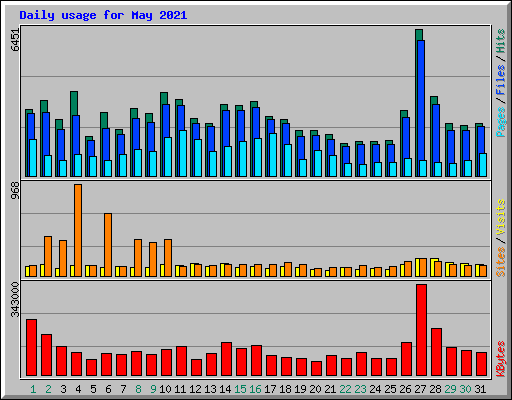Screen dimensions: 512x400
Task: Click the "Hits" legend label
Action: pyautogui.click(x=500, y=41)
